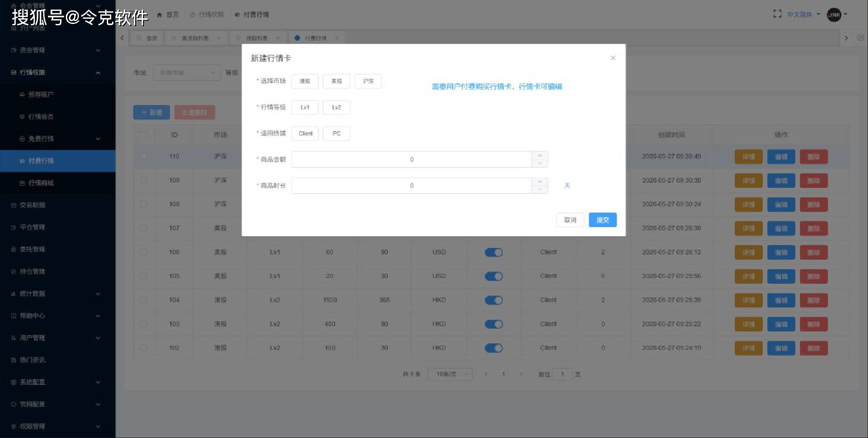Click the fullscreen toggle icon
Image resolution: width=868 pixels, height=438 pixels.
tap(777, 14)
